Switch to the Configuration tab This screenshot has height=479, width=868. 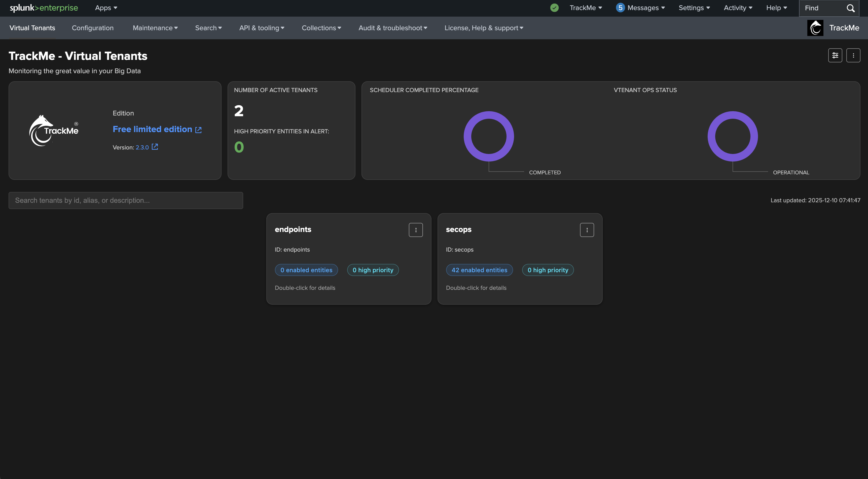pos(93,28)
